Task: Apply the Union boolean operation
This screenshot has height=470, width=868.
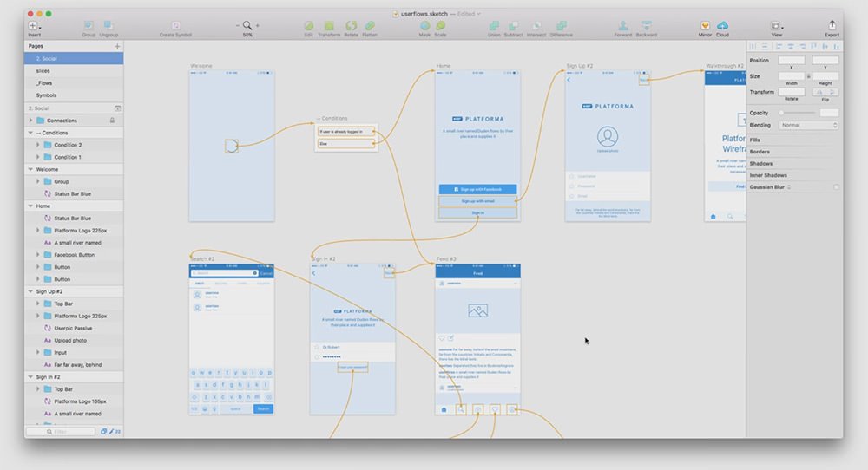Action: pos(494,25)
